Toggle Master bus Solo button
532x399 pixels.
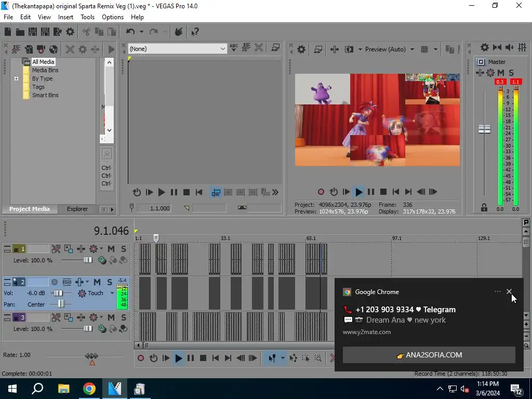(511, 73)
